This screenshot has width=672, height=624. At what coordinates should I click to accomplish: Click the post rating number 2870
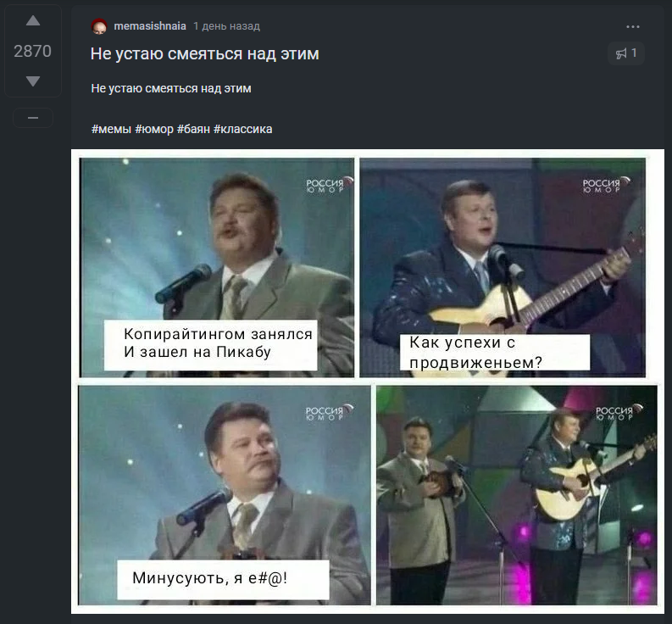pos(33,51)
